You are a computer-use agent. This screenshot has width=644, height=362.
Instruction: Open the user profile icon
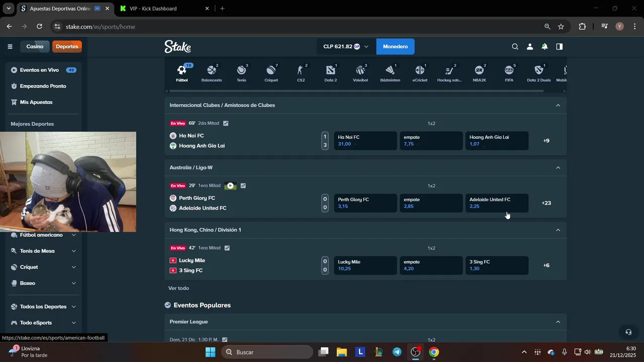click(x=530, y=47)
